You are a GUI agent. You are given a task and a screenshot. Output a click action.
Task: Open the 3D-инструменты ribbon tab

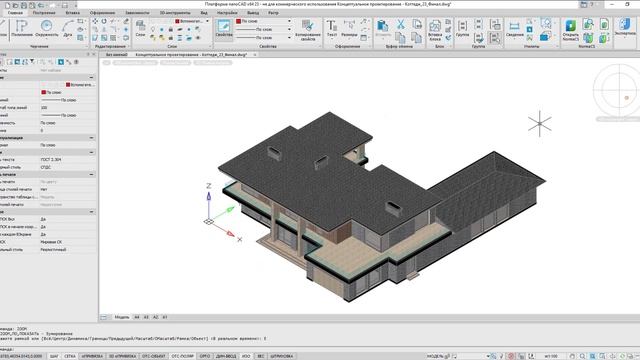(x=175, y=13)
